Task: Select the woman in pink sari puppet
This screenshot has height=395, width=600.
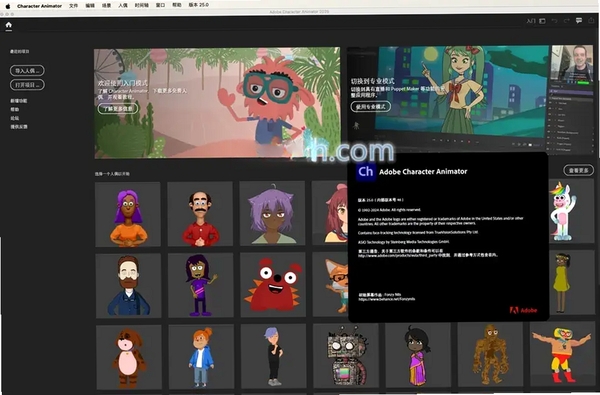Action: click(418, 354)
